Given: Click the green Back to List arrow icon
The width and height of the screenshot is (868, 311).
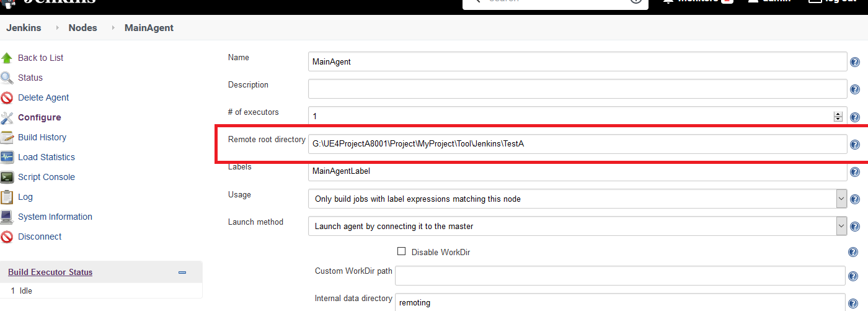Looking at the screenshot, I should [x=7, y=58].
